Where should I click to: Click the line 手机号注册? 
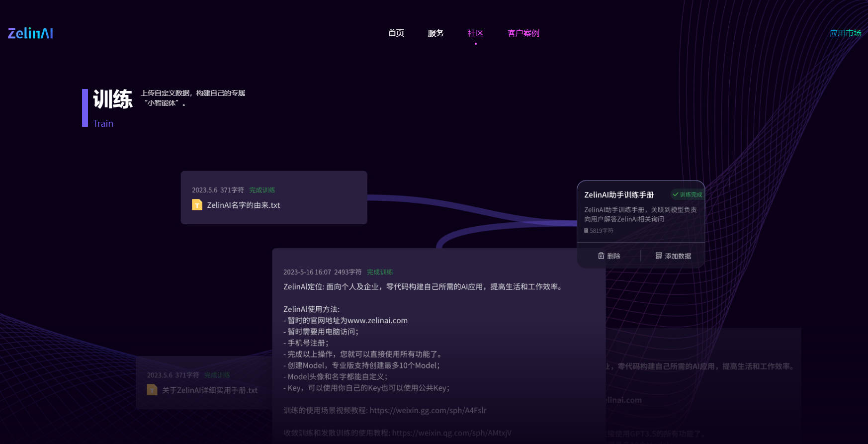click(306, 343)
